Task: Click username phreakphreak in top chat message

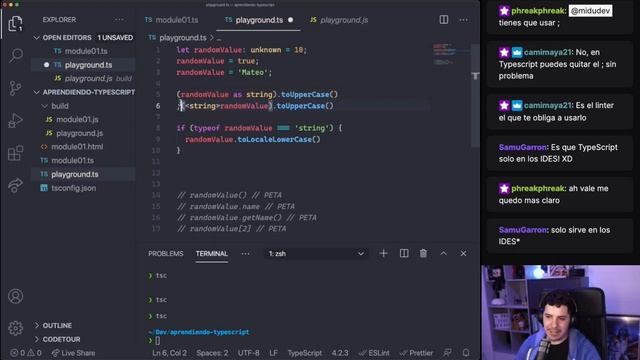Action: point(538,11)
